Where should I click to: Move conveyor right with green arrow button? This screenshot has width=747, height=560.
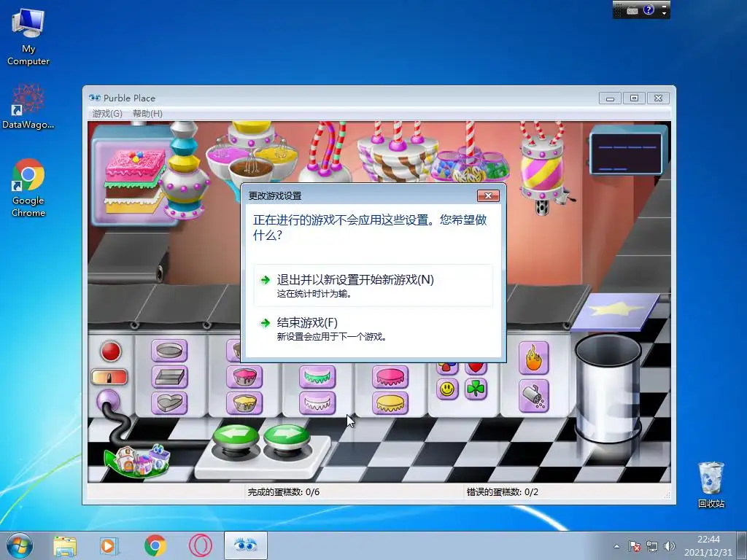pos(286,437)
